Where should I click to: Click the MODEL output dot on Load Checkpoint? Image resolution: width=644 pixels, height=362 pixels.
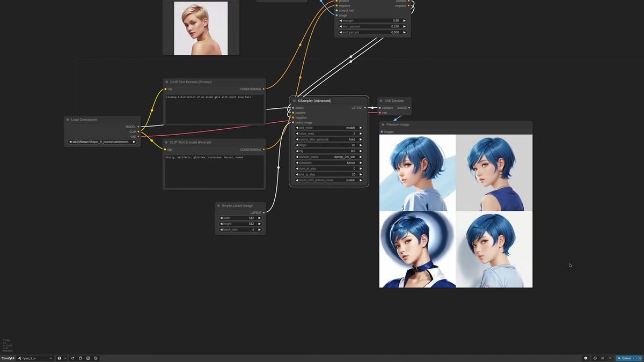[138, 127]
